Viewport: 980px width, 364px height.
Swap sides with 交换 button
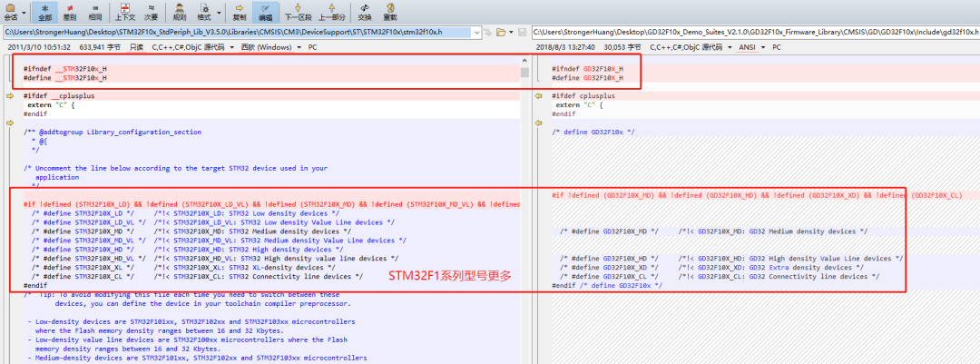tap(365, 11)
